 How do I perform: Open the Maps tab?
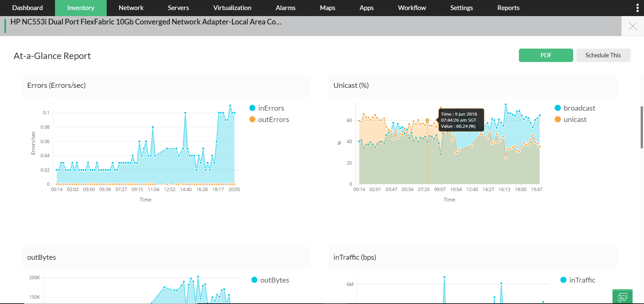(x=327, y=8)
